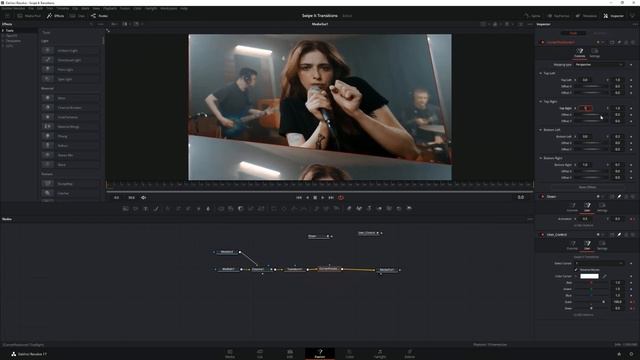The width and height of the screenshot is (640, 360).
Task: Open the Metadata panel
Action: pyautogui.click(x=586, y=16)
